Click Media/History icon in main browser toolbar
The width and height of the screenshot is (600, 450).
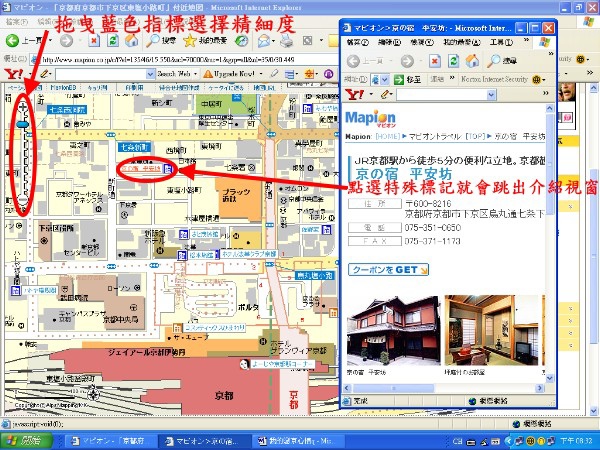click(x=241, y=40)
